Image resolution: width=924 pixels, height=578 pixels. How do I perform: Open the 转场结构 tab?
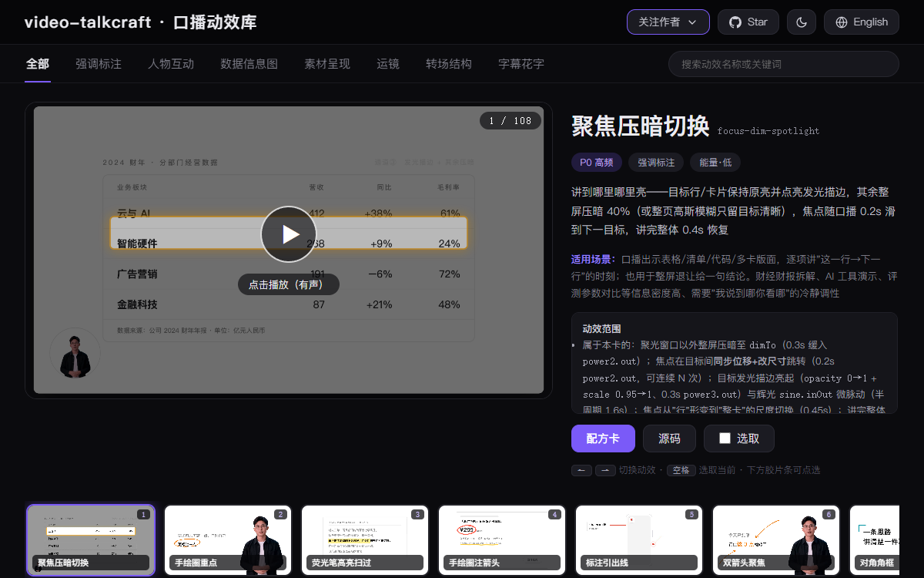click(x=449, y=64)
